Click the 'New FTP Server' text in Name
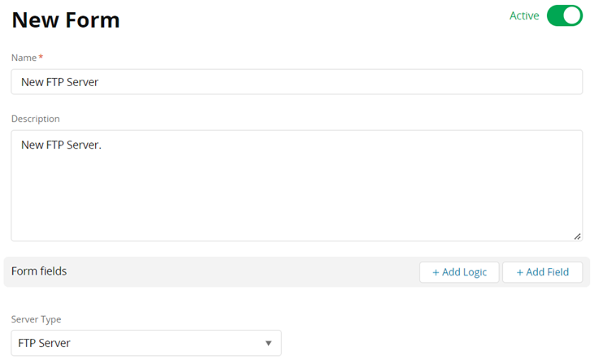The width and height of the screenshot is (603, 364). click(59, 81)
